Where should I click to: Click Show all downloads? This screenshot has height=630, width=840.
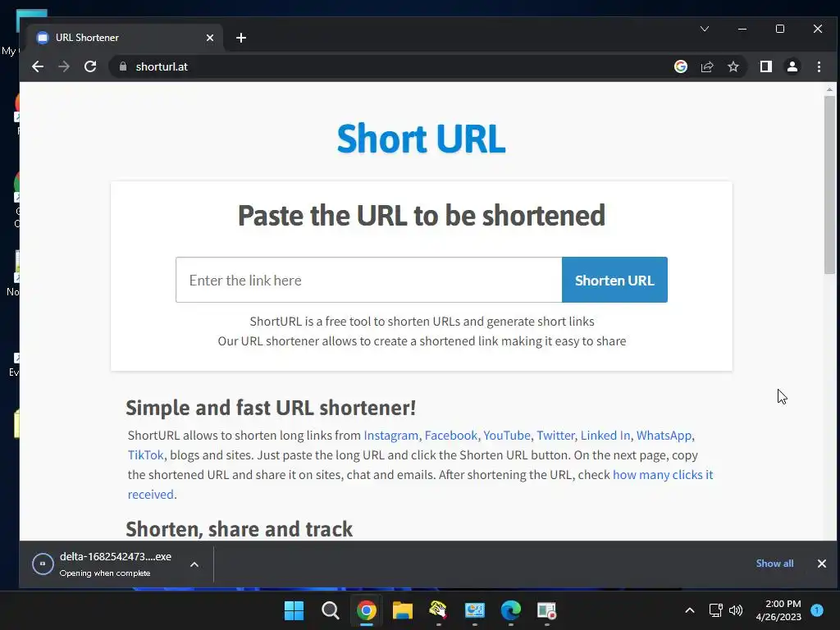774,564
